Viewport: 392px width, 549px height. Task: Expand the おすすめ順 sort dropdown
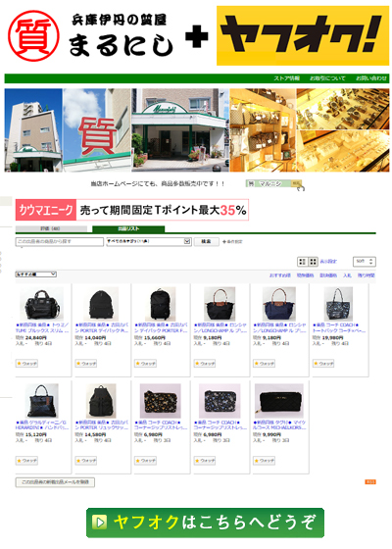(35, 274)
